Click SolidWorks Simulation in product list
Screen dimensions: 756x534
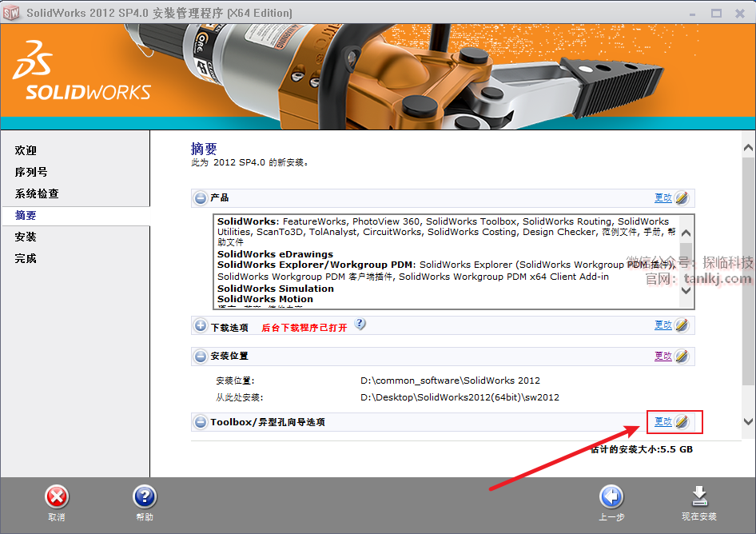(x=275, y=289)
